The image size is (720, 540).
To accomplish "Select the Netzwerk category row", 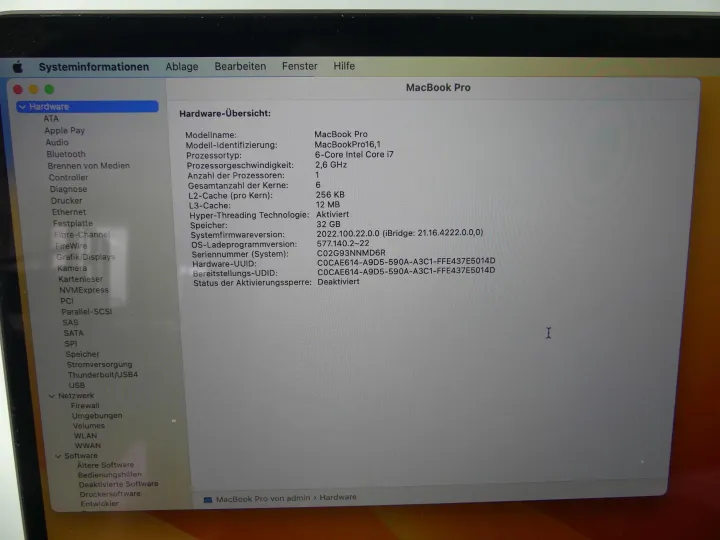I will click(76, 396).
